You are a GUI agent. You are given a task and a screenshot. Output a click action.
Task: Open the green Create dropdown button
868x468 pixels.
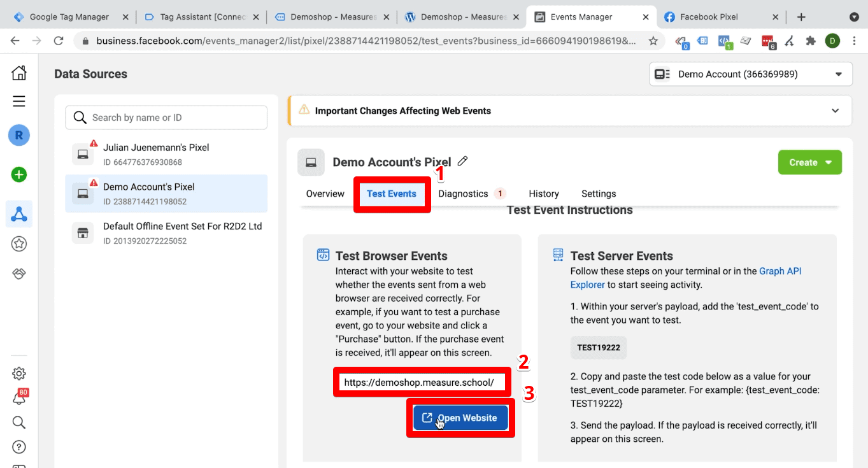(809, 162)
